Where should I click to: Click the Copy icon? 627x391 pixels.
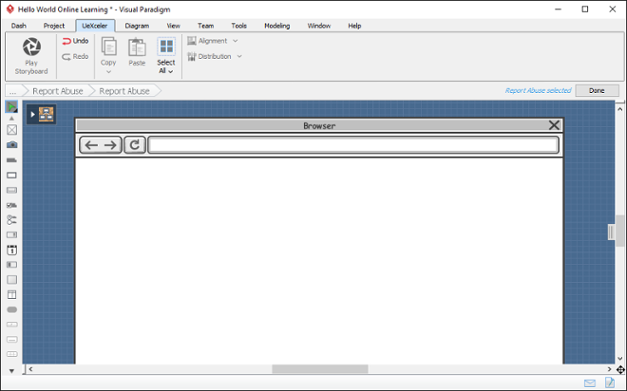point(108,47)
